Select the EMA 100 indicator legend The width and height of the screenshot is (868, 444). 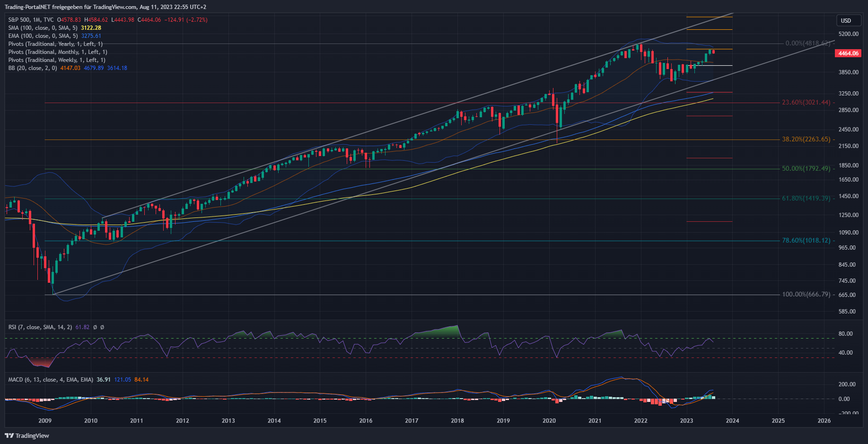(43, 36)
